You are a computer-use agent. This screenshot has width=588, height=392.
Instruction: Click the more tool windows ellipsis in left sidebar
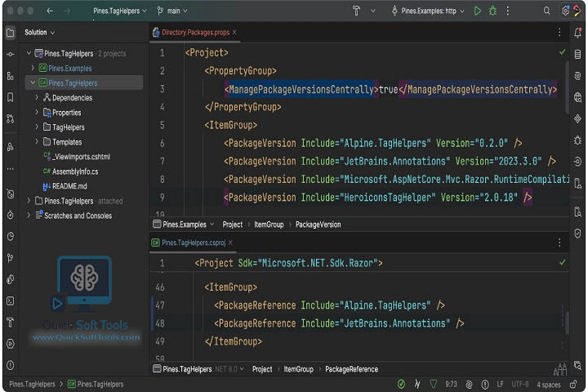click(x=10, y=169)
